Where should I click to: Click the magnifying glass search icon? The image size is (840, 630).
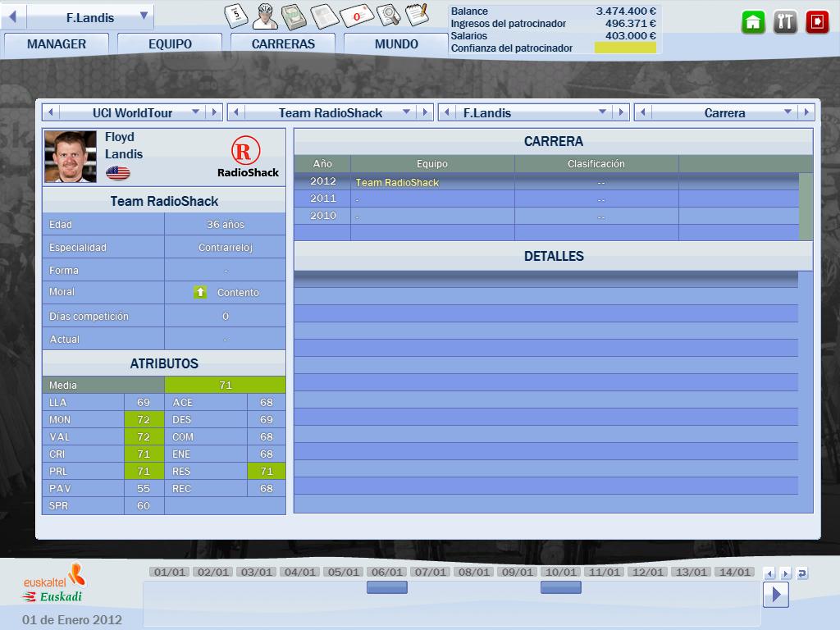click(x=388, y=15)
